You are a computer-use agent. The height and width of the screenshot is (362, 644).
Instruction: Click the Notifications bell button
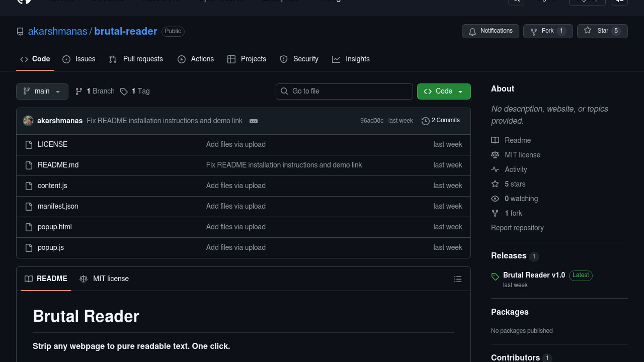click(490, 31)
